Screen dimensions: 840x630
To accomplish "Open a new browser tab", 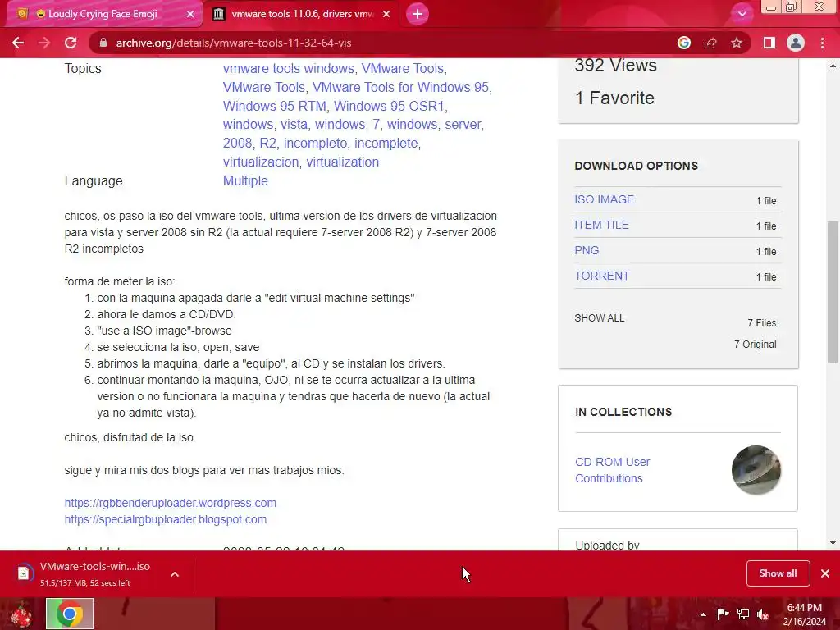I will pyautogui.click(x=418, y=14).
